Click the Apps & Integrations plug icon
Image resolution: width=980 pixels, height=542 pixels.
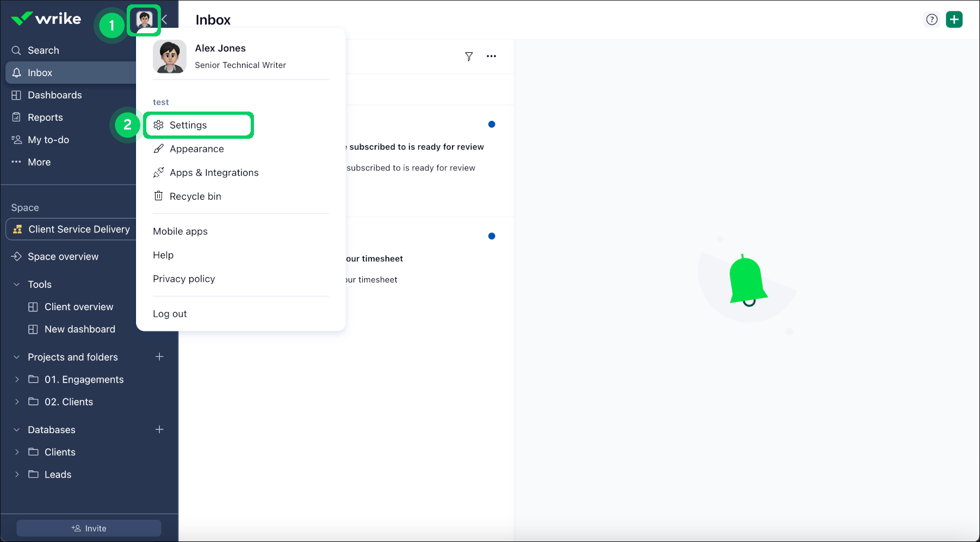tap(158, 173)
